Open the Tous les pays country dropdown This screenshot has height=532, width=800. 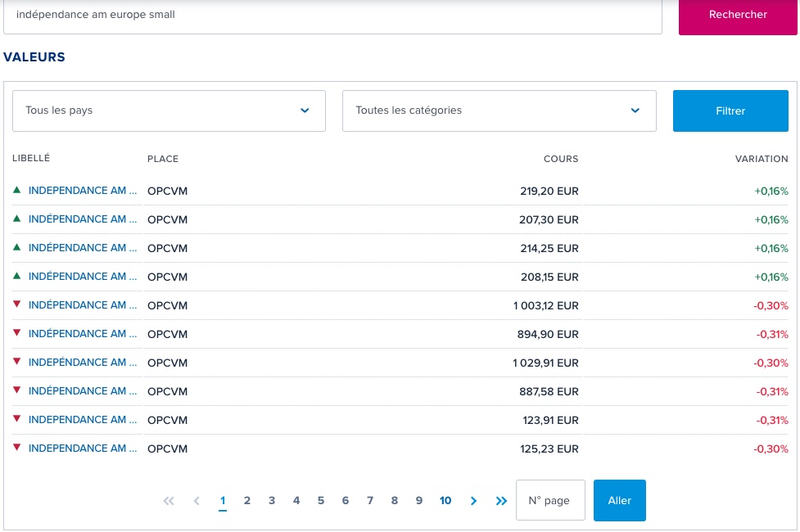pyautogui.click(x=169, y=110)
